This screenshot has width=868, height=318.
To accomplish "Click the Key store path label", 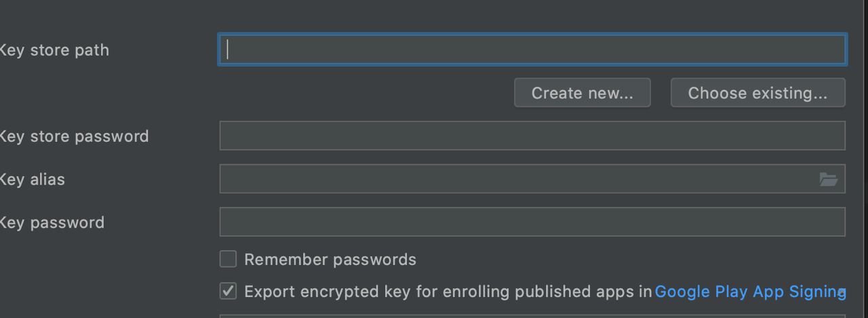I will 54,50.
